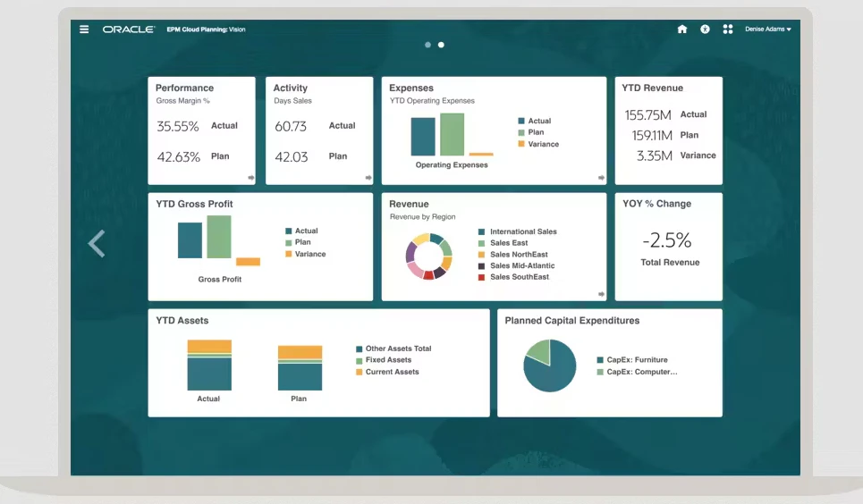Click the Revenue by Region donut chart
863x504 pixels.
[428, 256]
